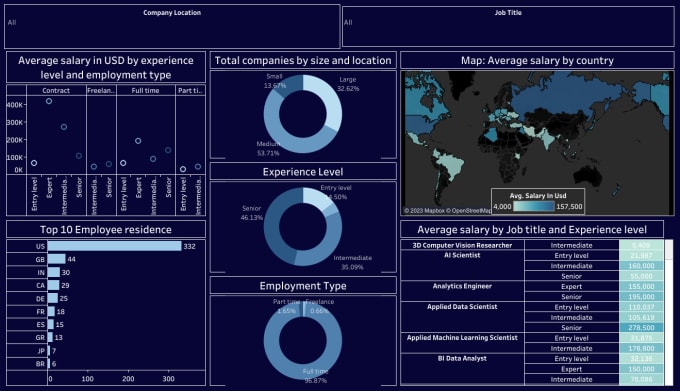This screenshot has height=391, width=680.
Task: Click Total companies by size and location title
Action: click(x=303, y=61)
